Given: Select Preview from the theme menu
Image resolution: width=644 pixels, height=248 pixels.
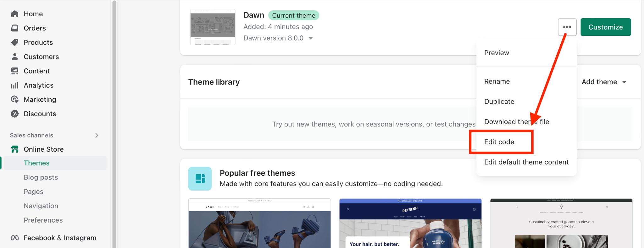Looking at the screenshot, I should tap(497, 53).
